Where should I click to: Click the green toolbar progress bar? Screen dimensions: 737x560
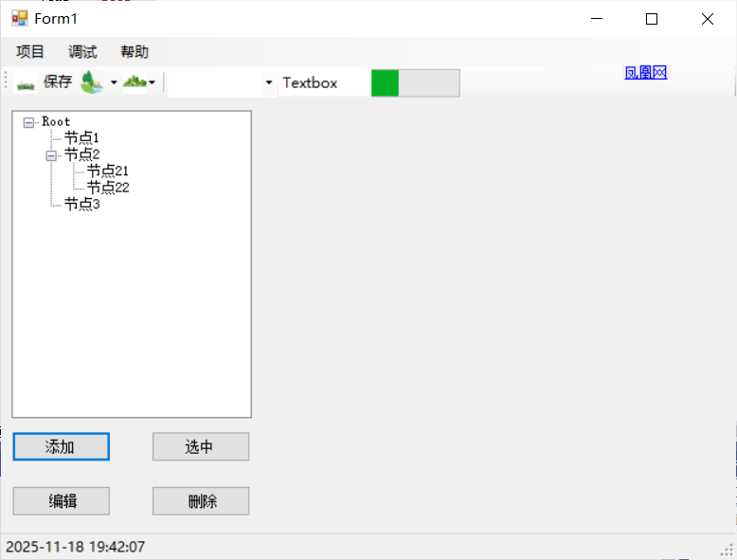416,83
